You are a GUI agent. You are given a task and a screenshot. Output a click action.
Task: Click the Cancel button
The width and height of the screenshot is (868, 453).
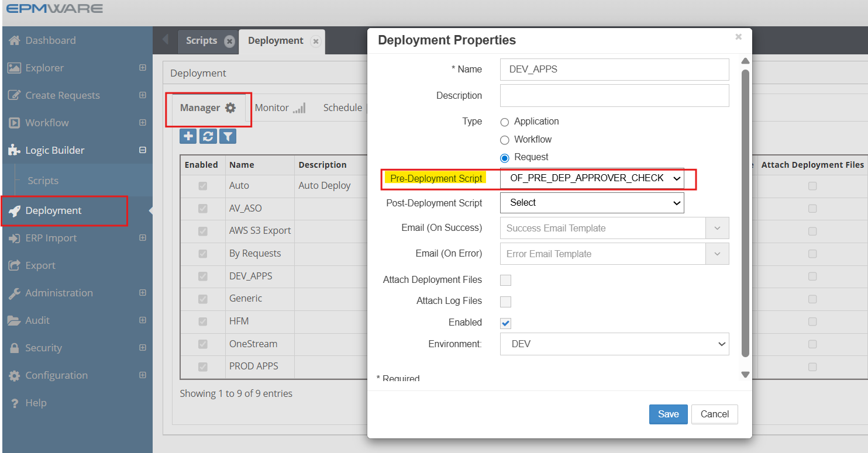pyautogui.click(x=714, y=414)
